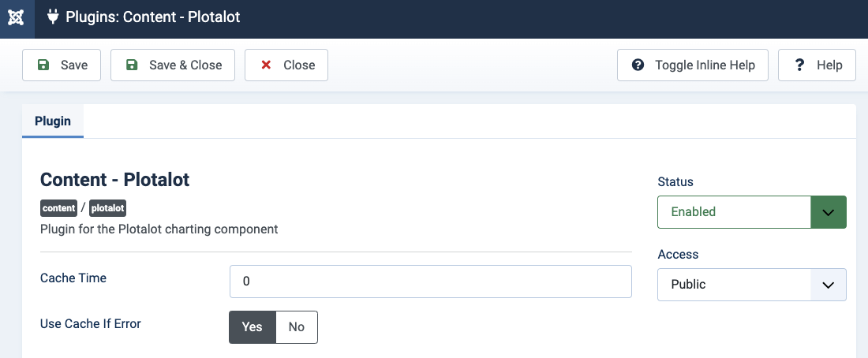Click the Status field label
The height and width of the screenshot is (358, 868).
(x=675, y=182)
